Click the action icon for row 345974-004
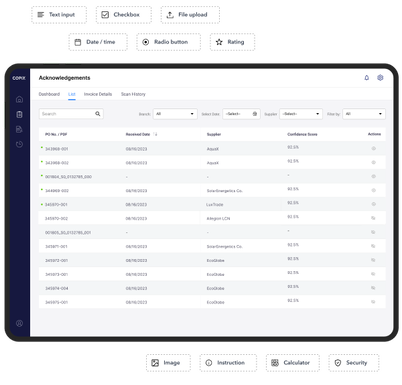The height and width of the screenshot is (385, 402). tap(373, 288)
